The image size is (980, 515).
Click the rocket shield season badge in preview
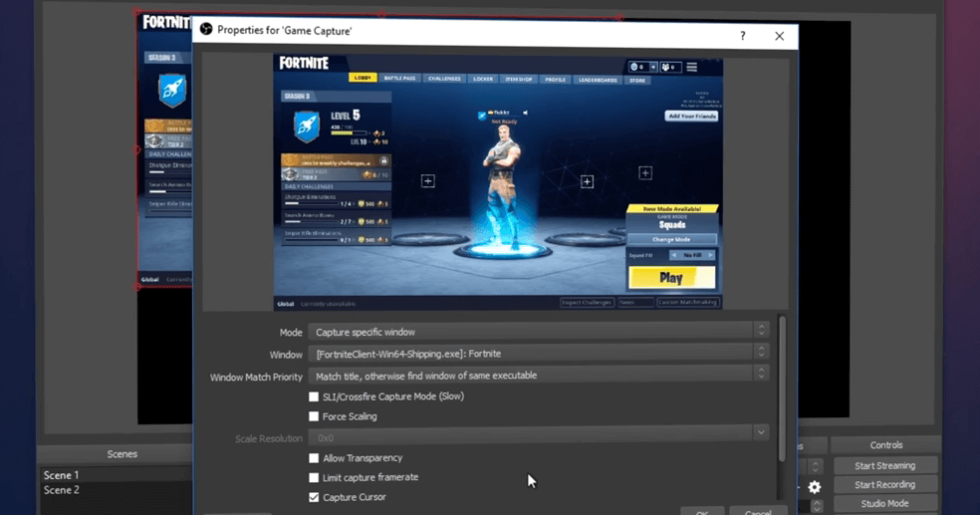coord(307,126)
